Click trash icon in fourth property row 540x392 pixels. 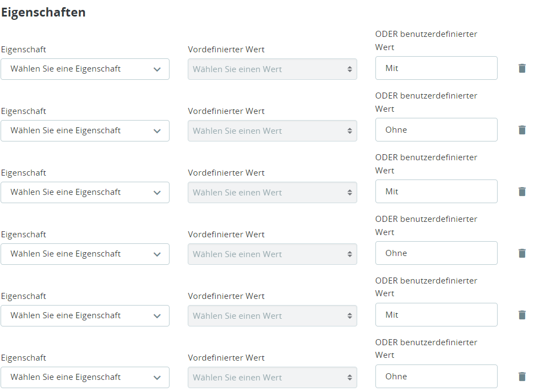[522, 253]
